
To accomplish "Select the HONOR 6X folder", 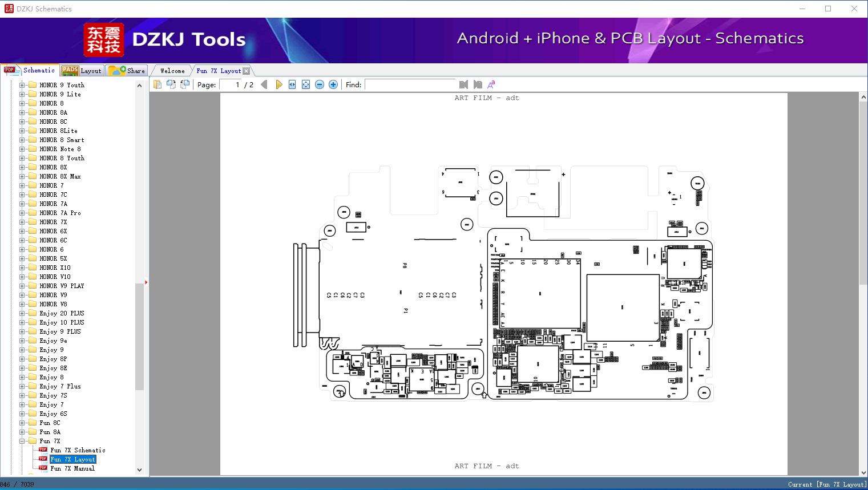I will point(53,231).
